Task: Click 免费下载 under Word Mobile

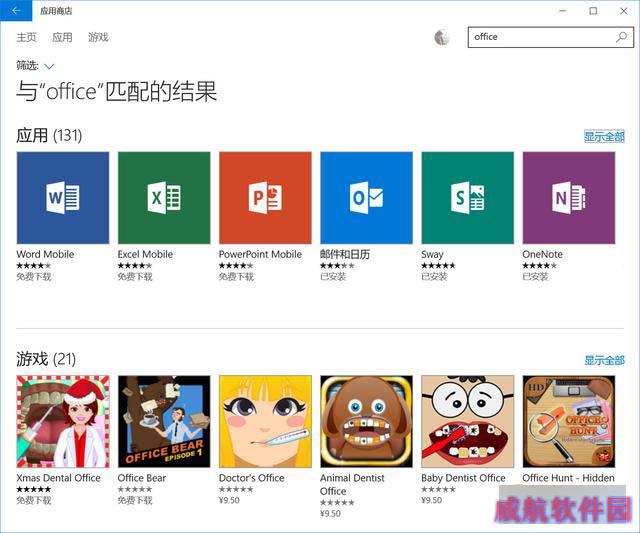Action: point(34,277)
